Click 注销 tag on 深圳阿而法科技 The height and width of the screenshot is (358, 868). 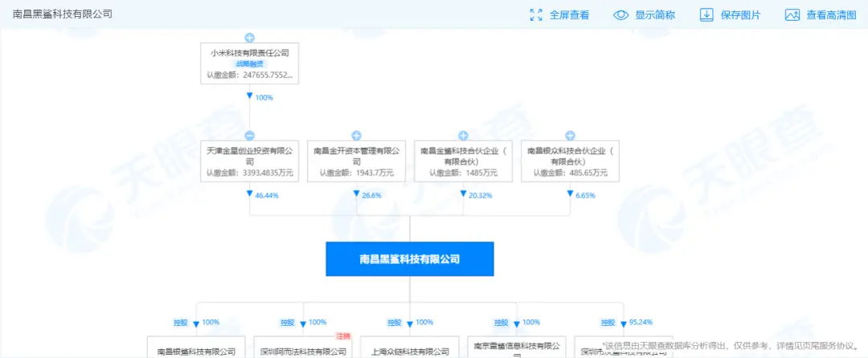coord(343,336)
